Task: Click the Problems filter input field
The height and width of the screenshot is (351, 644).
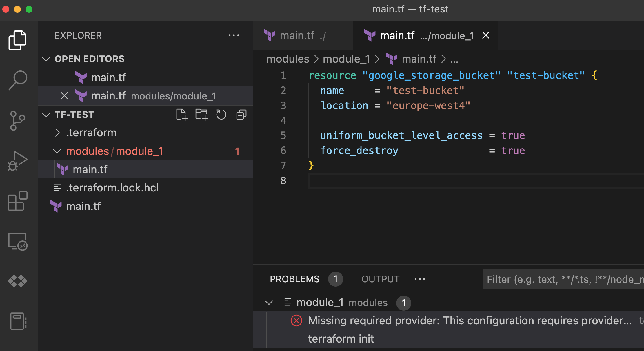Action: (x=562, y=279)
